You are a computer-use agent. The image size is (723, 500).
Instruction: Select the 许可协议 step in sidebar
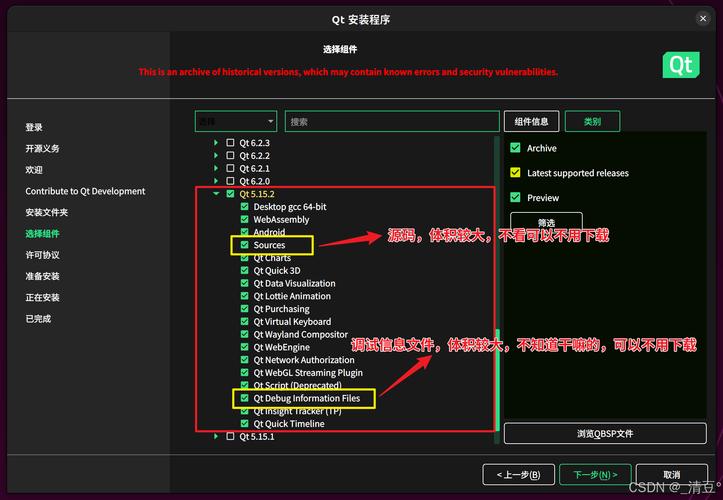click(42, 255)
